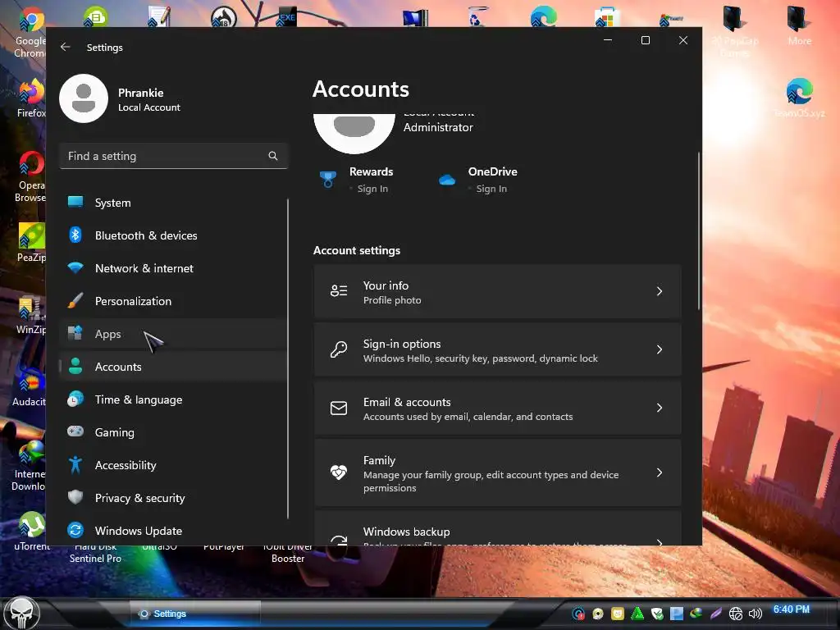840x630 pixels.
Task: Open Bluetooth & devices
Action: tap(173, 235)
